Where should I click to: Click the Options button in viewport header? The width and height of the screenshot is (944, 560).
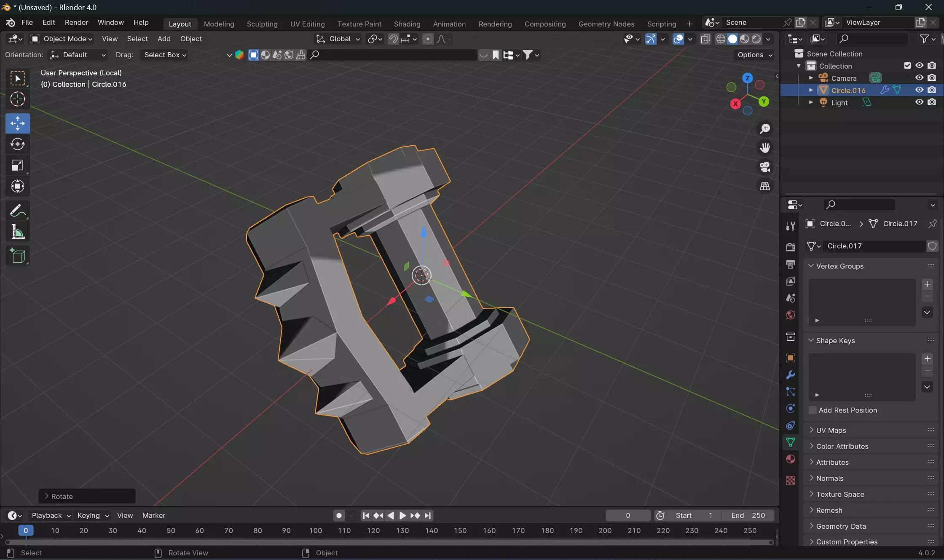point(754,55)
